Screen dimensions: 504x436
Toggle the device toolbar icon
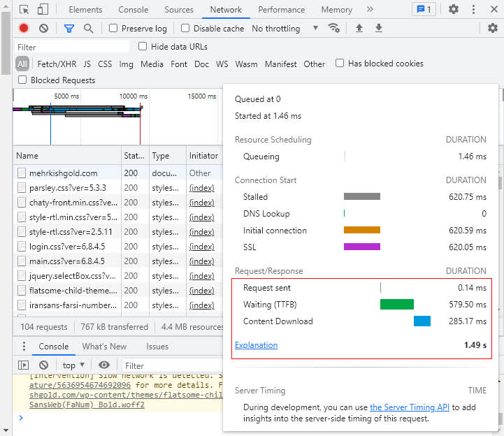(43, 9)
